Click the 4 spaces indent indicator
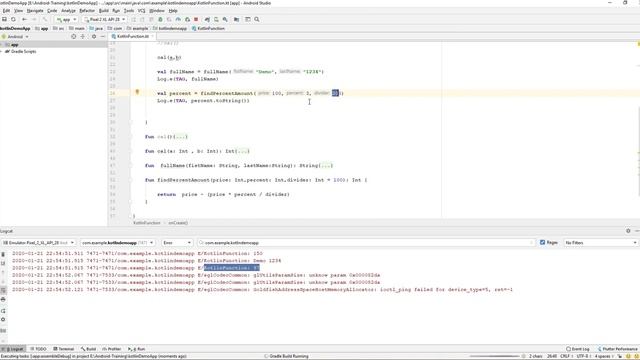 click(603, 356)
